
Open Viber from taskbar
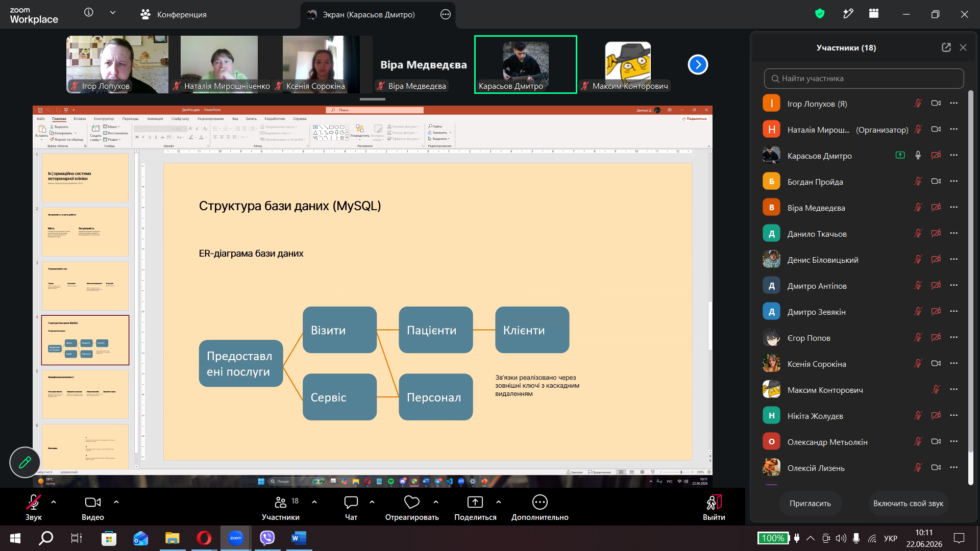click(x=267, y=538)
